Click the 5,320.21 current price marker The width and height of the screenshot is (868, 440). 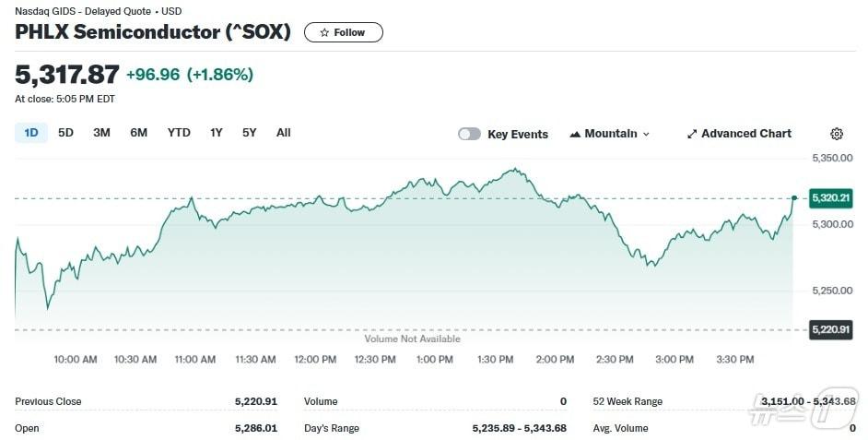[830, 197]
